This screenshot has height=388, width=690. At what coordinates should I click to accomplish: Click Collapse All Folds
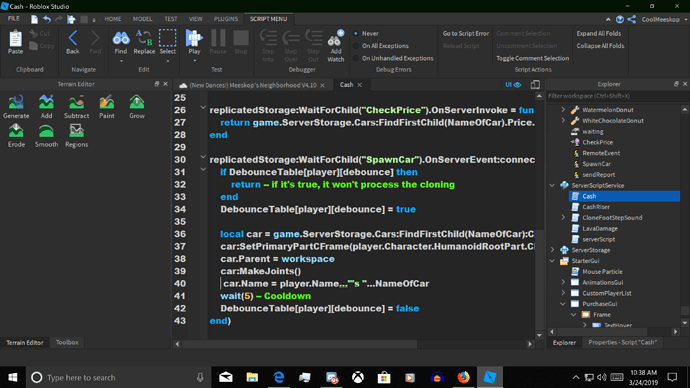600,46
